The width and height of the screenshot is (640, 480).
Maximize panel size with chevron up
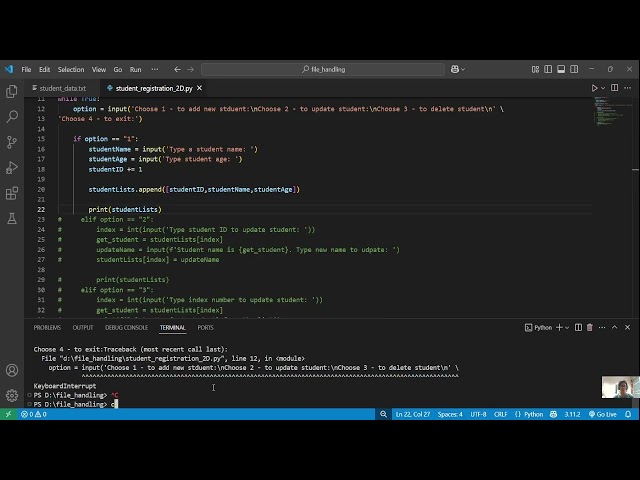[x=614, y=327]
